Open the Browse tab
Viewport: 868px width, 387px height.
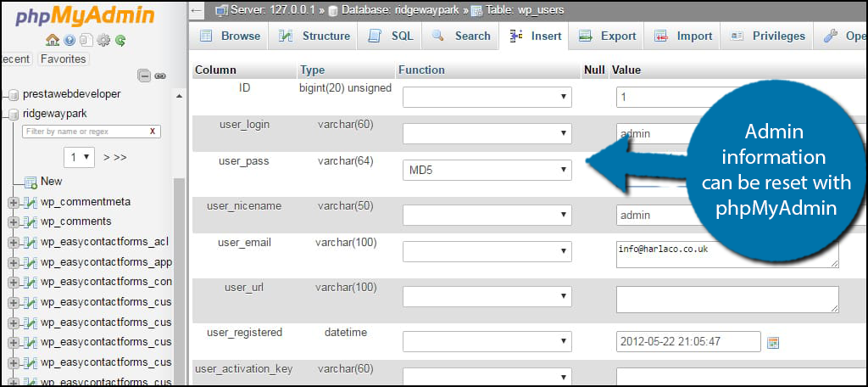click(x=230, y=36)
